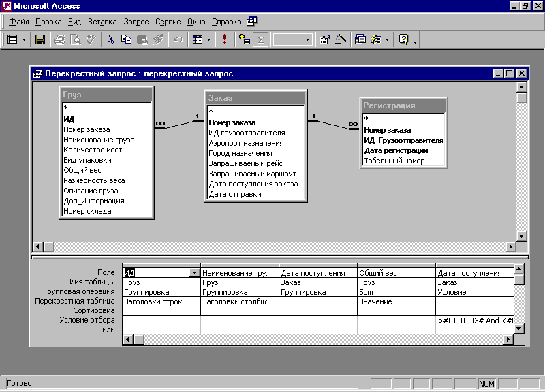Click query window title bar icon
The height and width of the screenshot is (392, 545).
pyautogui.click(x=37, y=73)
